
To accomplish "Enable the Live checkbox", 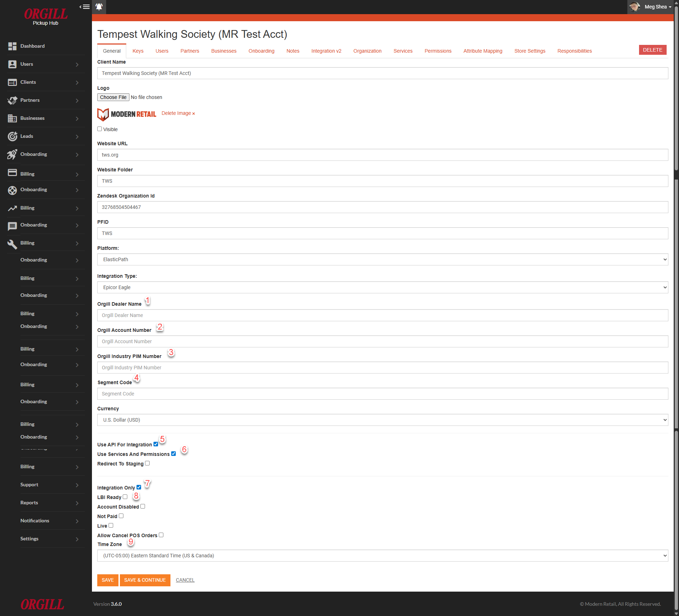I will 111,526.
